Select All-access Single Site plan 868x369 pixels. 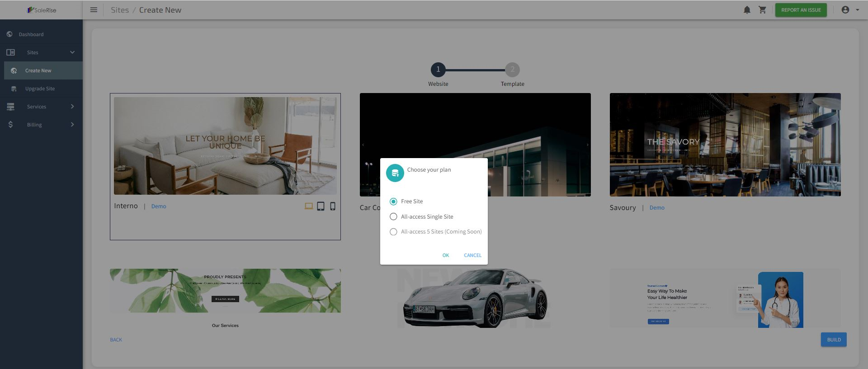click(393, 217)
